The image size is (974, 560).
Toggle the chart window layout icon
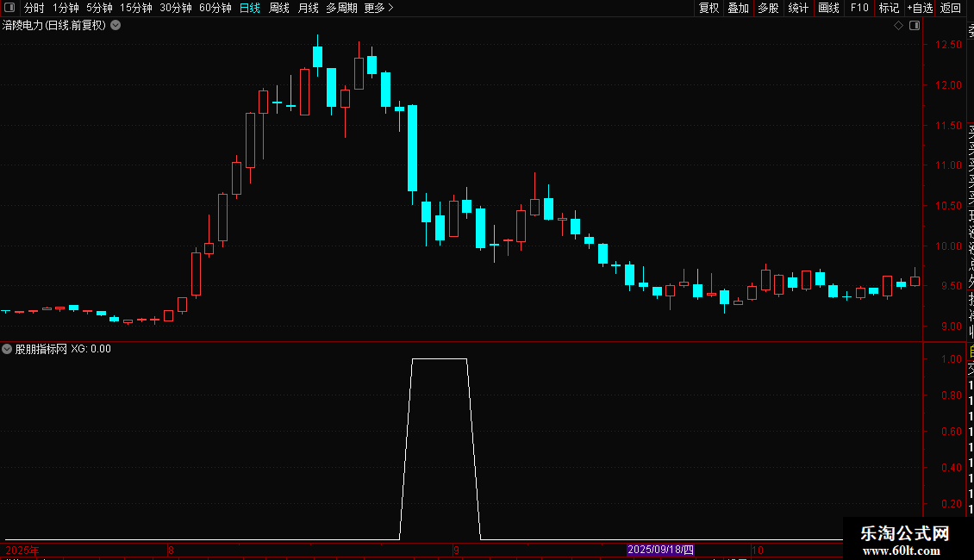915,26
